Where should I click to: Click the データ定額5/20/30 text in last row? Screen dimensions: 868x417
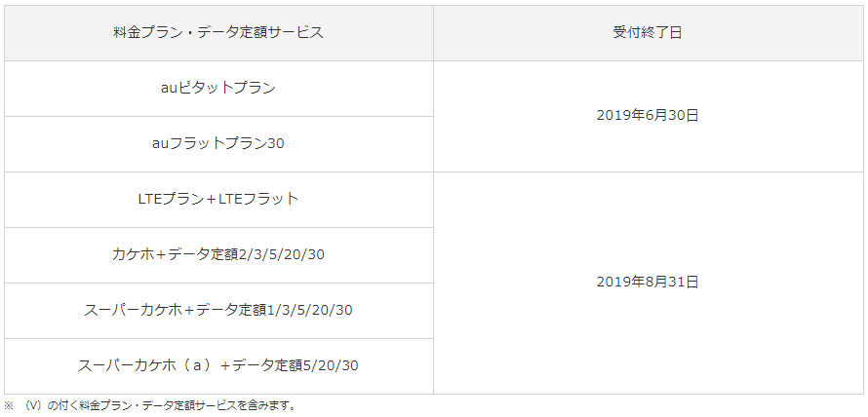[x=296, y=365]
